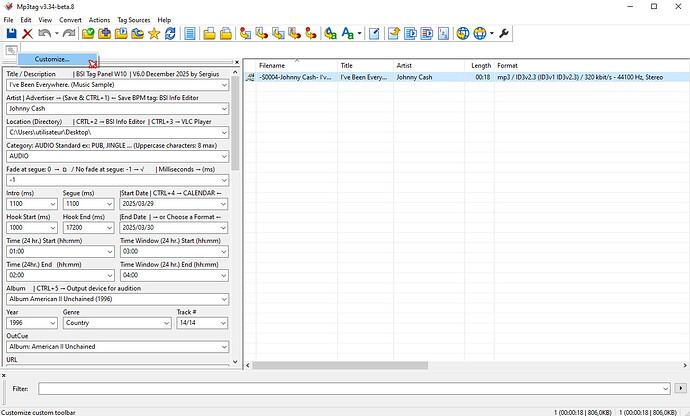Redo the last undone change

69,33
